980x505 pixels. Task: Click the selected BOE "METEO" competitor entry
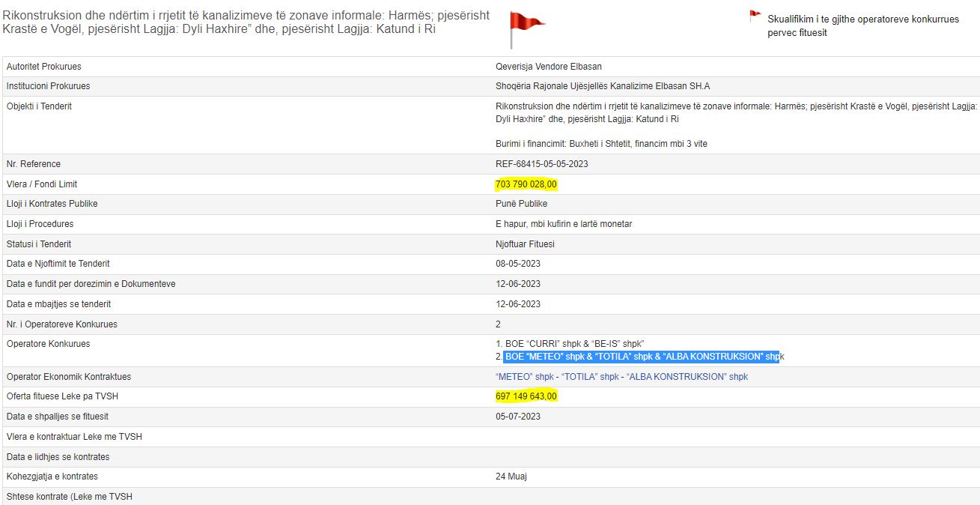coord(641,357)
